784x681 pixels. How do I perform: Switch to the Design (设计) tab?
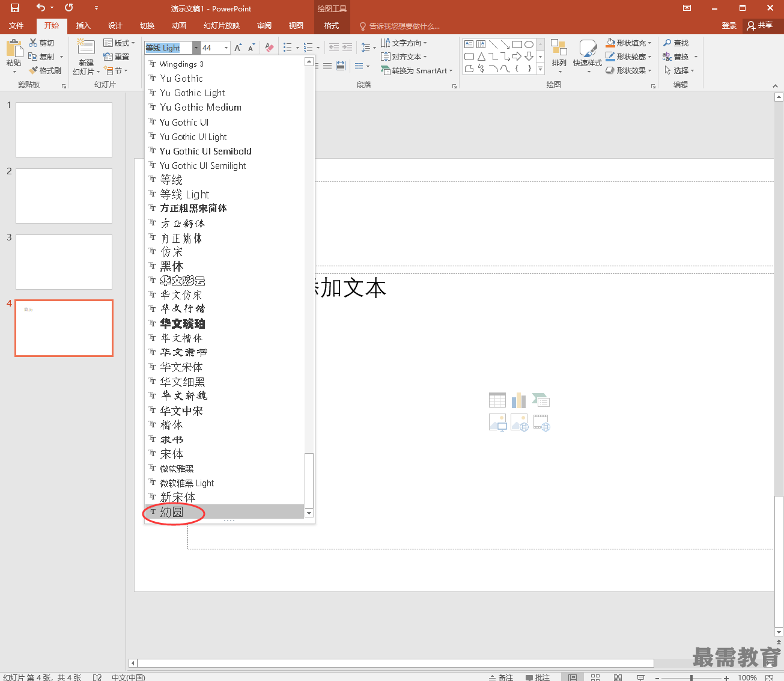tap(115, 25)
